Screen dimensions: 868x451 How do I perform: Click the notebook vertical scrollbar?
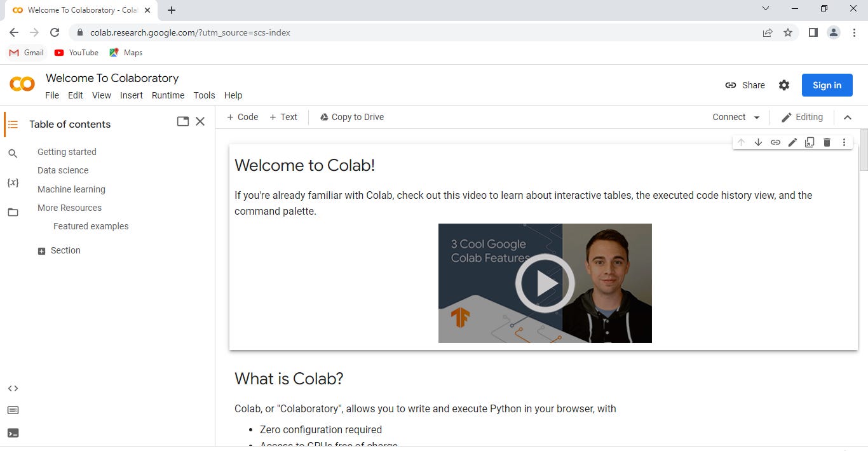tap(864, 150)
